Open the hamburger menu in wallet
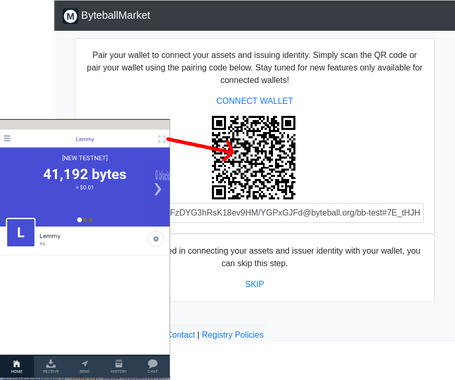The image size is (455, 380). [x=7, y=138]
